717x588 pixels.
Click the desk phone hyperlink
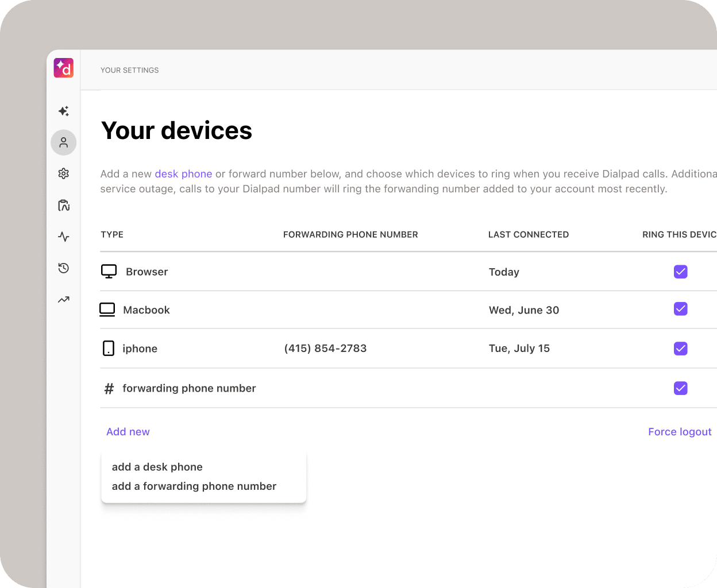coord(183,173)
